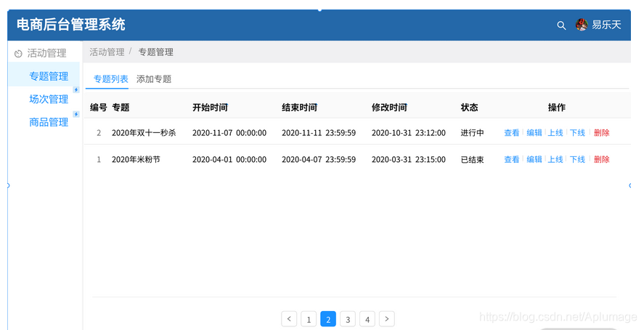The width and height of the screenshot is (644, 330).
Task: Switch to the 专题列表 tab
Action: coord(110,79)
